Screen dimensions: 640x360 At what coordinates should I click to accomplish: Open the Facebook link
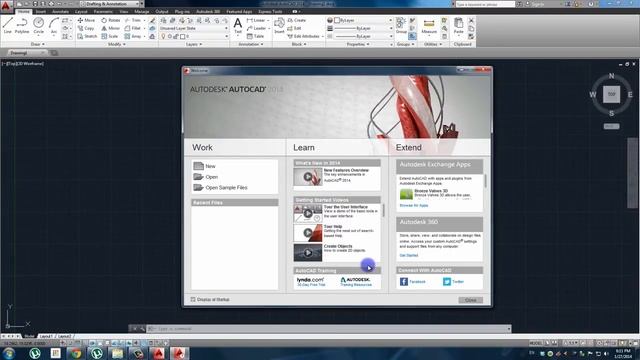click(413, 282)
